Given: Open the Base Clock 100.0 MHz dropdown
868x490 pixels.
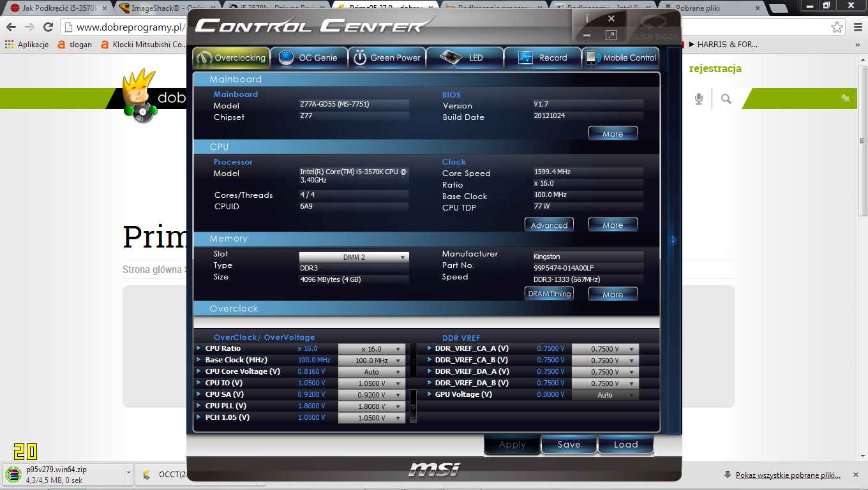Looking at the screenshot, I should coord(371,360).
